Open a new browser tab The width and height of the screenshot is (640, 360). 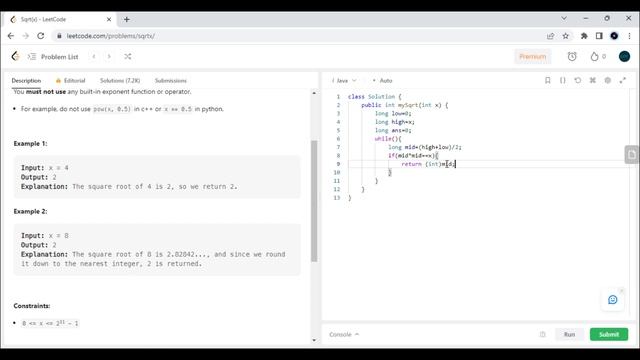(127, 19)
